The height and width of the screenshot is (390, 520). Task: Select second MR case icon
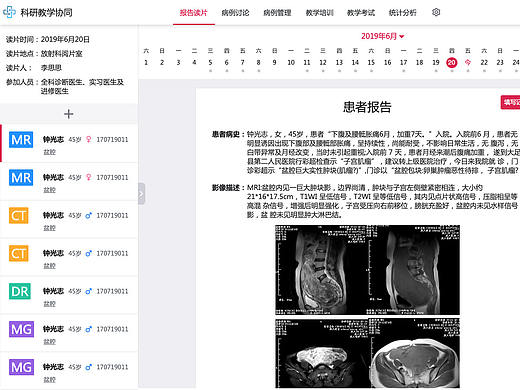pos(21,178)
